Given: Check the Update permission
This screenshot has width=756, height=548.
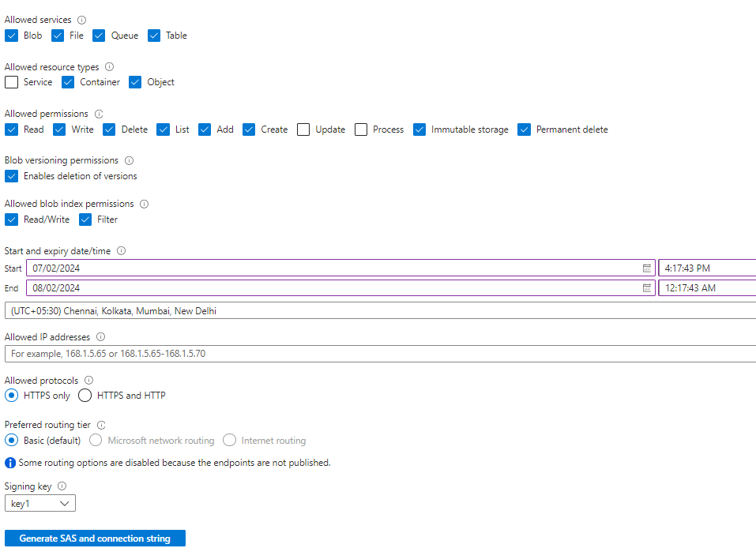Looking at the screenshot, I should click(x=303, y=129).
